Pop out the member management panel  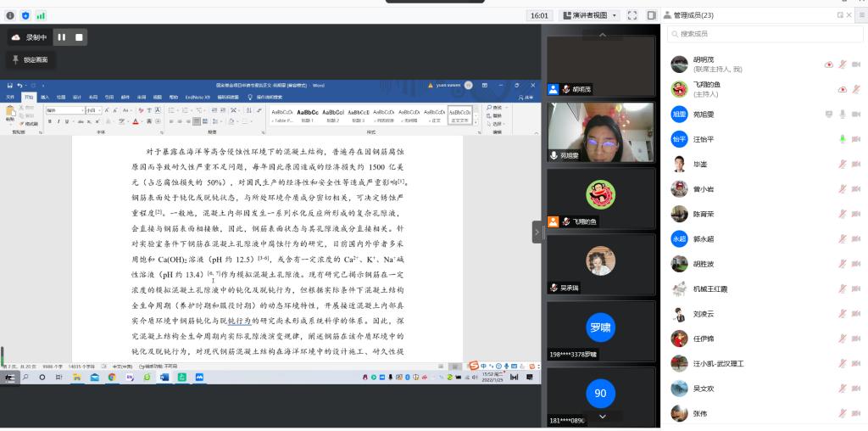click(x=841, y=15)
